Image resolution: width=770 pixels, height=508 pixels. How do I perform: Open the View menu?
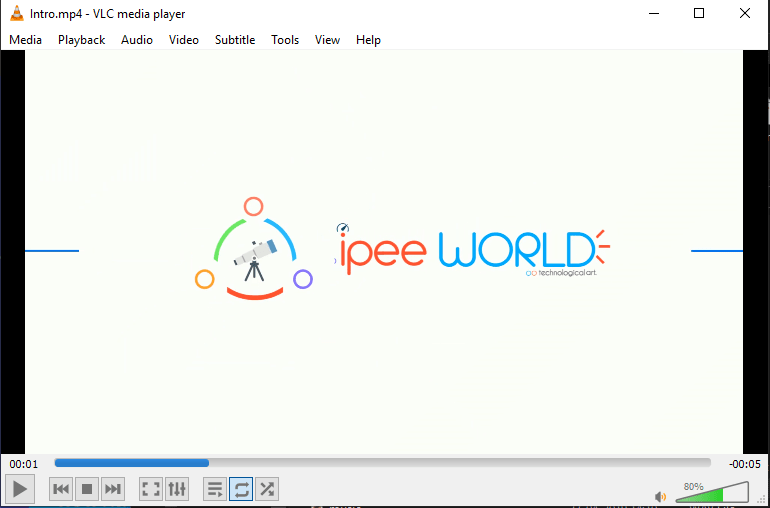(327, 40)
